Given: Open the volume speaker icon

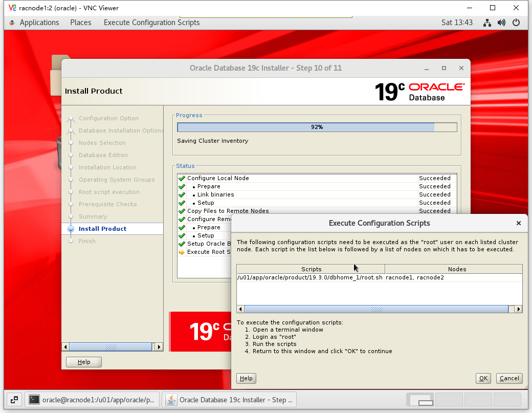Looking at the screenshot, I should pos(501,23).
